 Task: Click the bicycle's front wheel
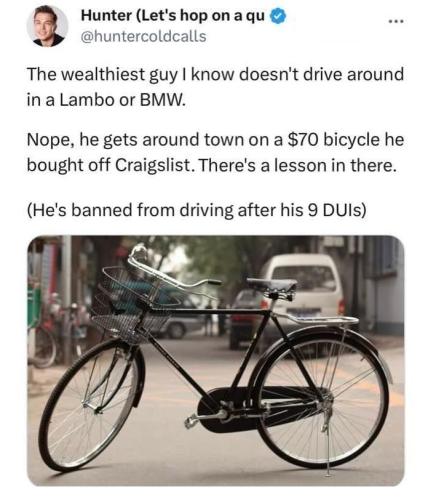89,405
